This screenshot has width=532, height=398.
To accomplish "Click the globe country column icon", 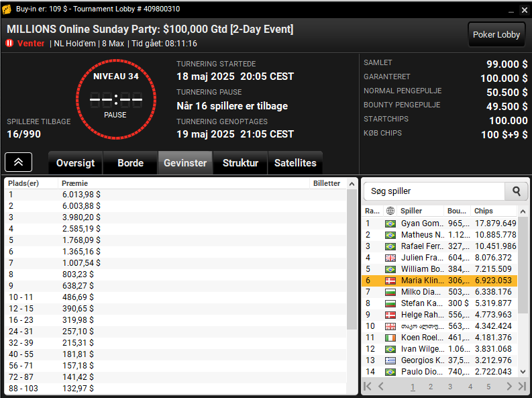I will 390,211.
